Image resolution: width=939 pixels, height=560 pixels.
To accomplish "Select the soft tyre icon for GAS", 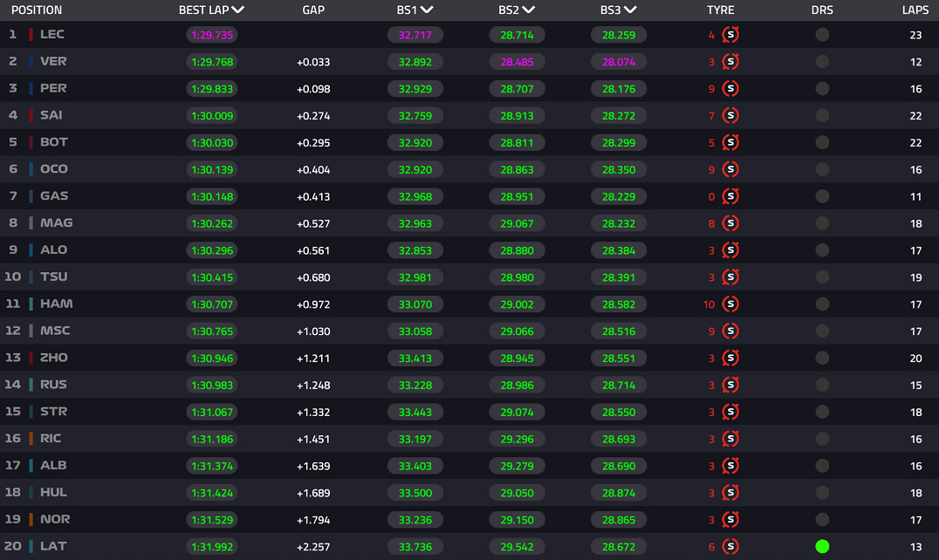I will (x=731, y=196).
